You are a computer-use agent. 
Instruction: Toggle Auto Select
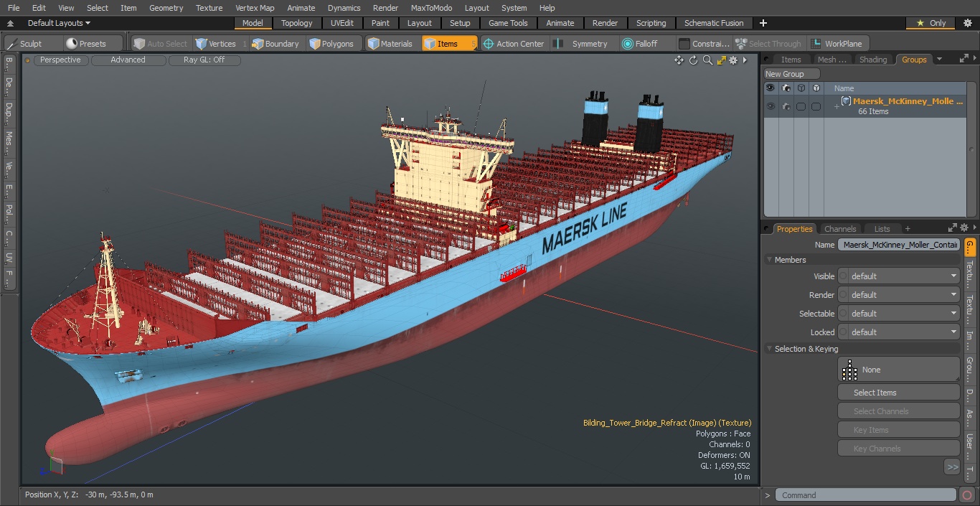click(161, 44)
